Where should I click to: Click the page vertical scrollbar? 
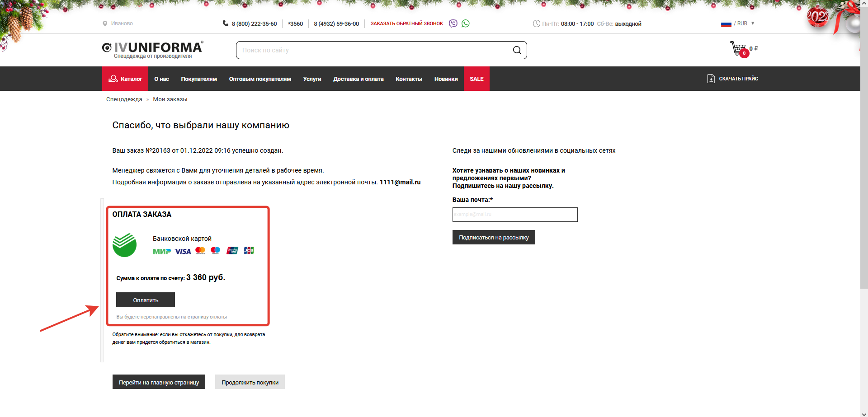point(864,181)
